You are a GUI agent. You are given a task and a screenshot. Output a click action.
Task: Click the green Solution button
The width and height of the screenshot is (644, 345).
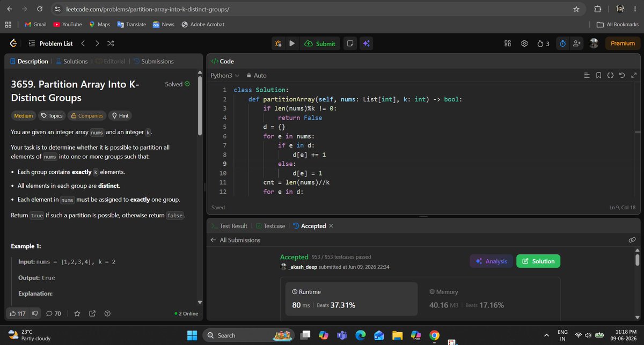click(x=538, y=261)
